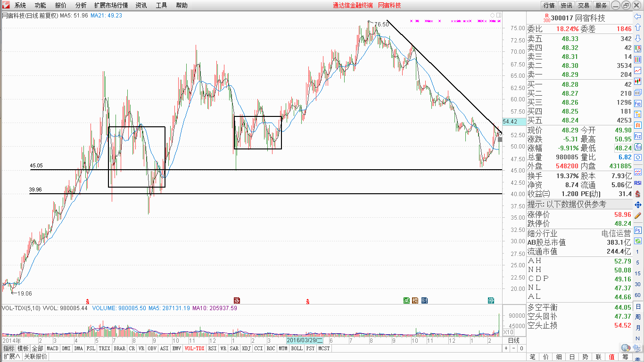The height and width of the screenshot is (362, 644).
Task: Click the F12 sidebar icon
Action: (x=638, y=136)
